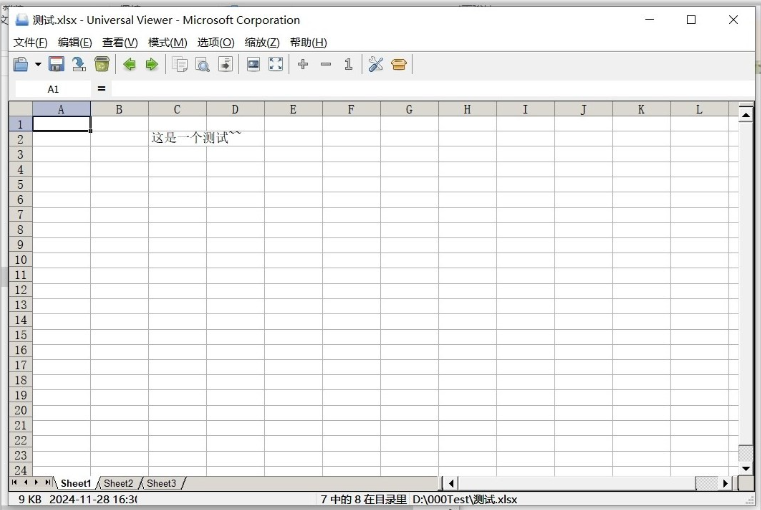This screenshot has width=761, height=510.
Task: Select column L header
Action: point(699,109)
